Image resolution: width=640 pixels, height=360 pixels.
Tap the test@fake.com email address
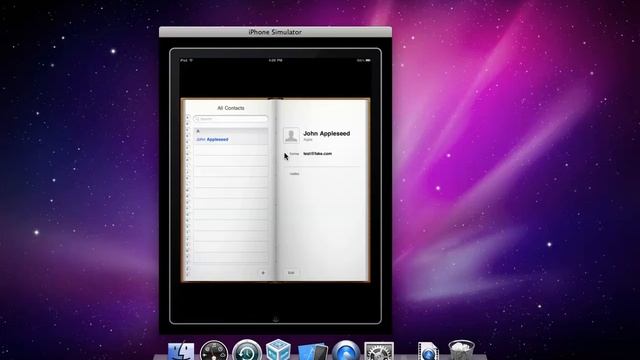point(318,153)
